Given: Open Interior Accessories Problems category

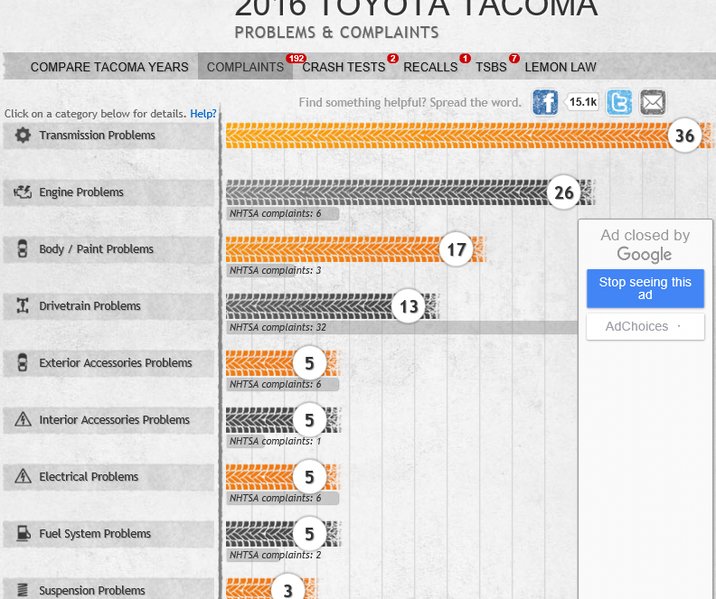Looking at the screenshot, I should [x=108, y=420].
